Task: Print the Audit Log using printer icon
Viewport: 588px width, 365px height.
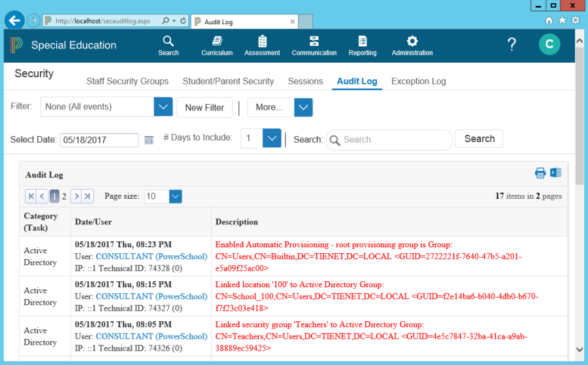Action: point(540,173)
